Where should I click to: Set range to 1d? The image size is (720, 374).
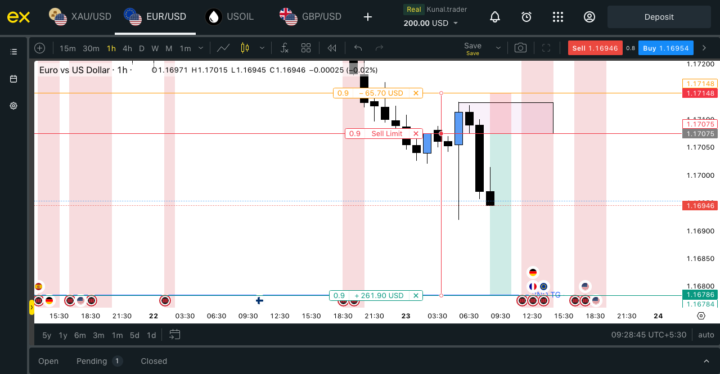(x=151, y=335)
